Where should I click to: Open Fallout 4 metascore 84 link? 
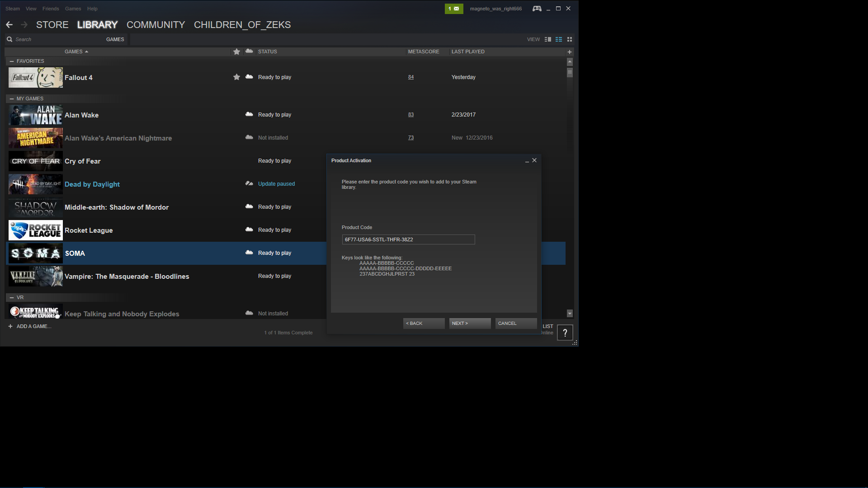[x=411, y=77]
